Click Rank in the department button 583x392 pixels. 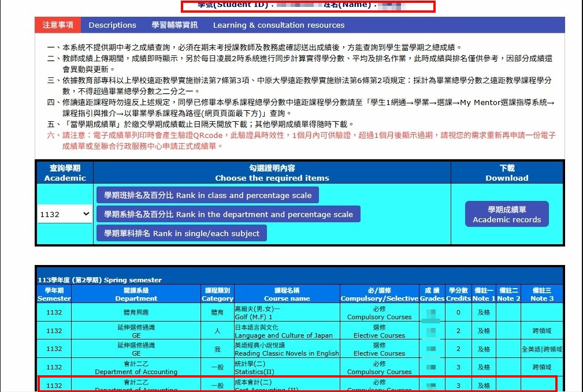[x=228, y=214]
